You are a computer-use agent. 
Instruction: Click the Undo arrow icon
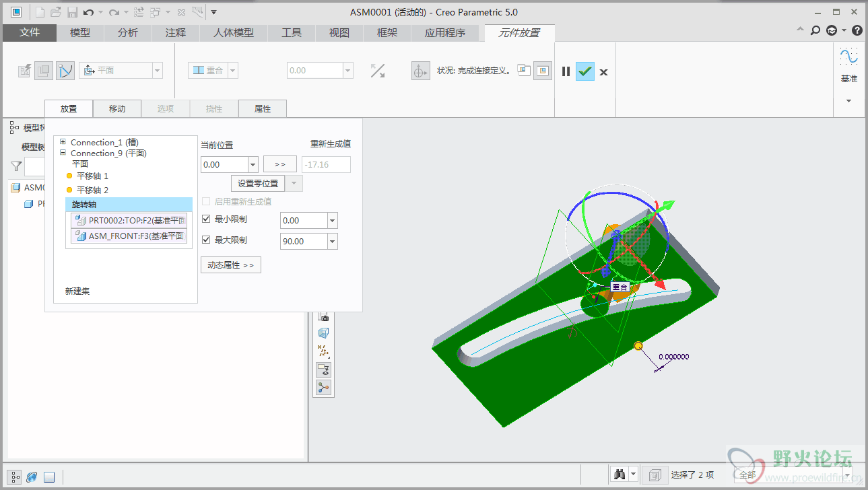88,12
